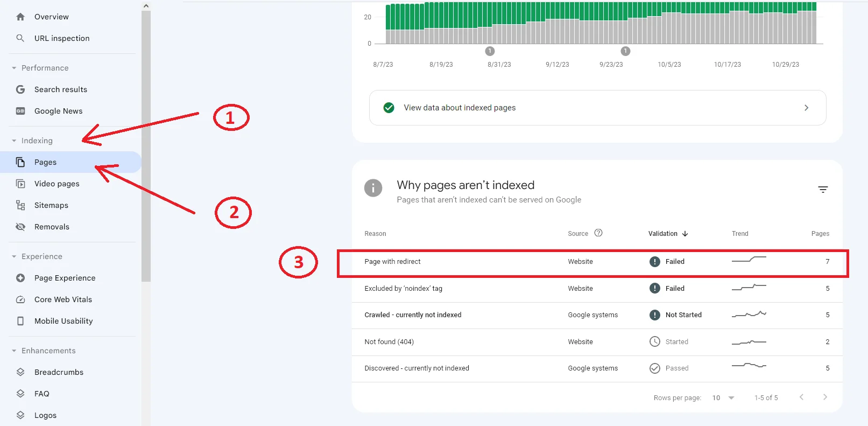Open Discovered - currently not indexed row
Image resolution: width=868 pixels, height=426 pixels.
point(597,368)
